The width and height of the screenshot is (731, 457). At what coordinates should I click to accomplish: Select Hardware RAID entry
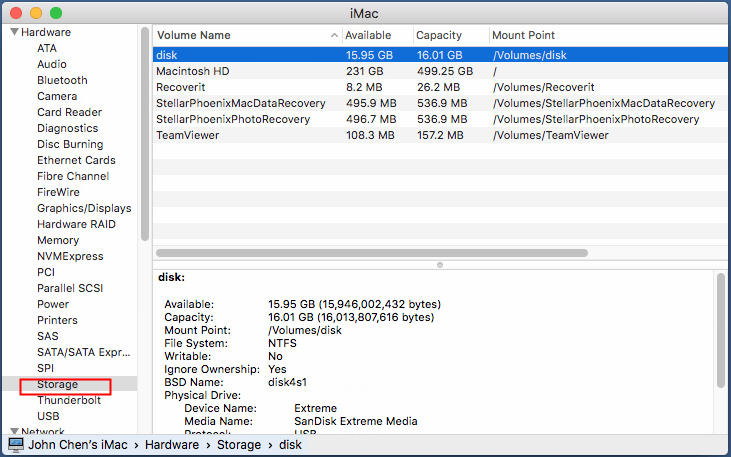point(76,224)
